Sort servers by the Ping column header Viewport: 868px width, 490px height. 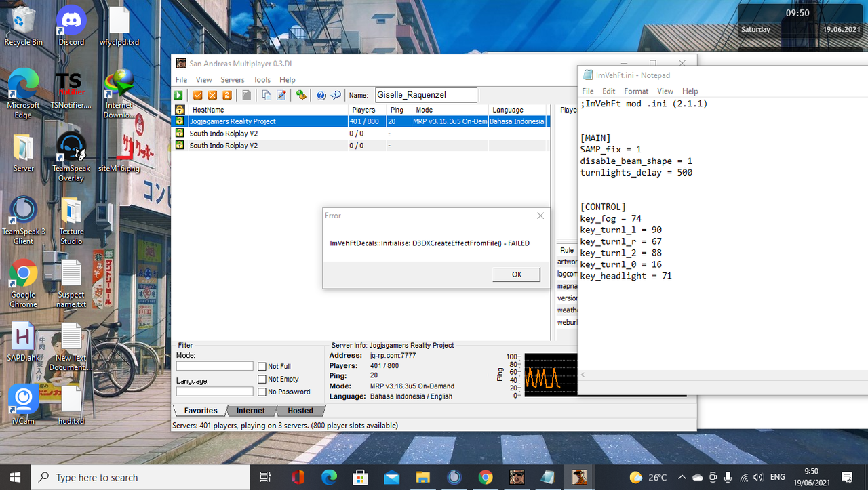coord(399,110)
